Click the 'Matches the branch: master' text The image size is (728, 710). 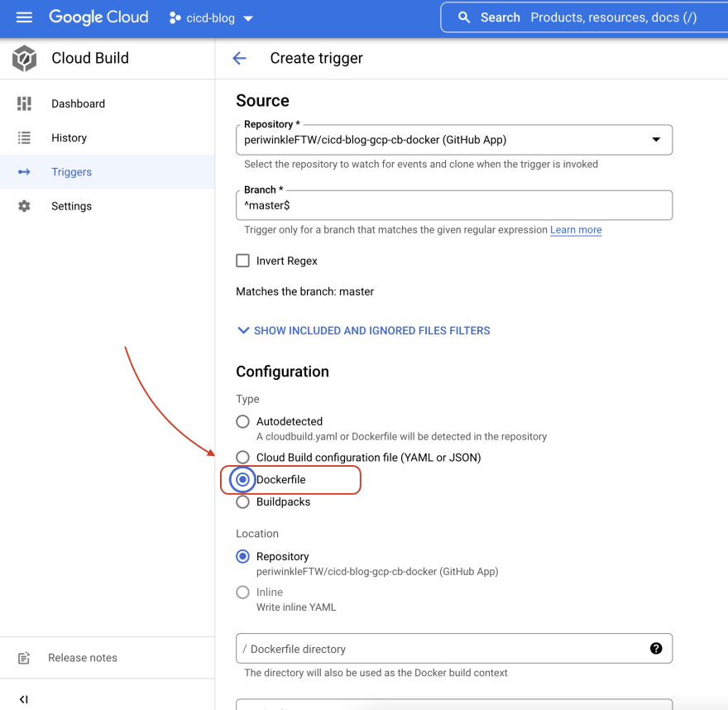click(305, 291)
